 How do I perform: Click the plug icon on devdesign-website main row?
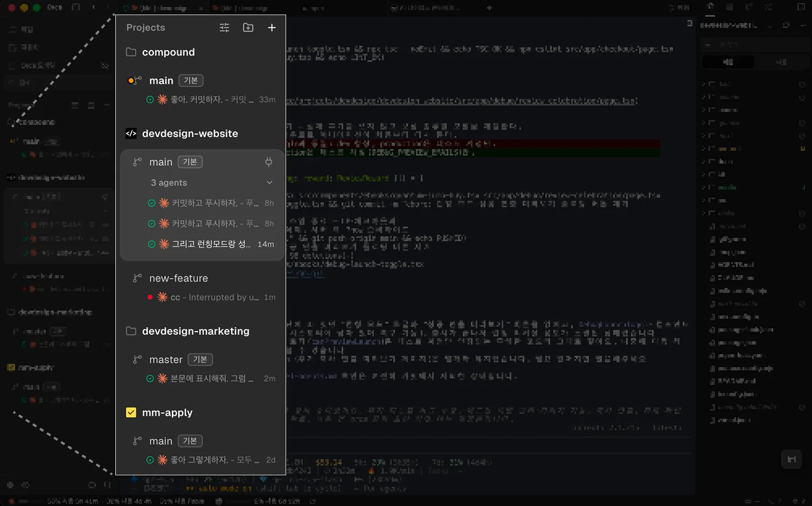269,161
